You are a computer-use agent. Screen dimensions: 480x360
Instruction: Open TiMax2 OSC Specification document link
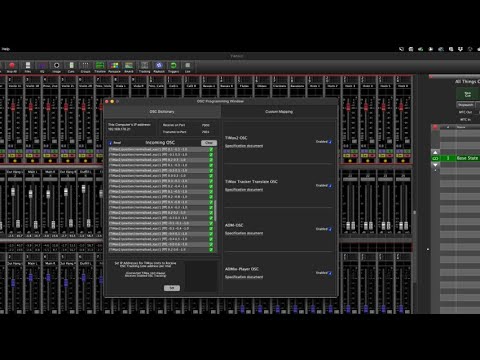click(244, 146)
